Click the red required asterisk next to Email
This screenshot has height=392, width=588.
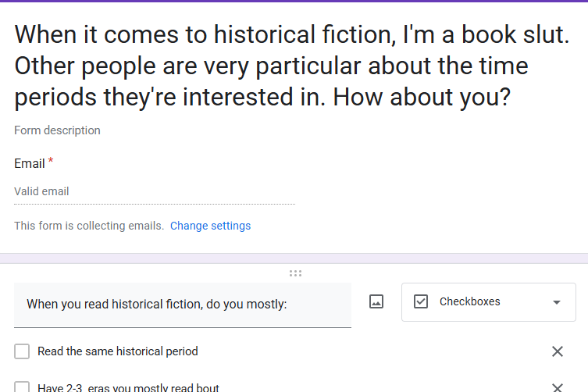[51, 161]
